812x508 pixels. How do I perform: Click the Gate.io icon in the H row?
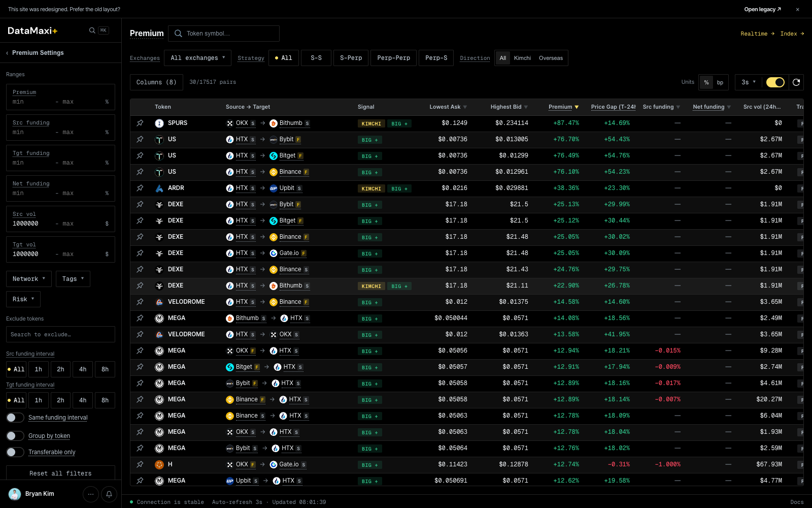pyautogui.click(x=274, y=464)
